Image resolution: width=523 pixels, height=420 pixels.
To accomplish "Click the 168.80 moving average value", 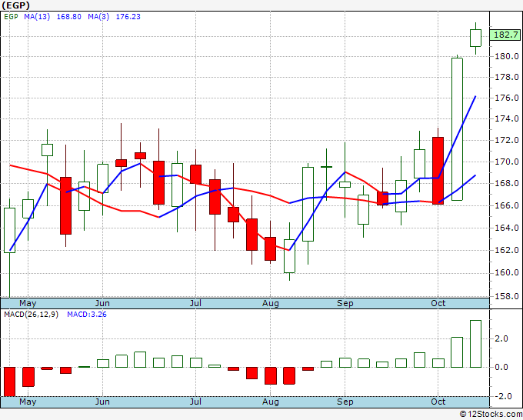I will tap(68, 17).
